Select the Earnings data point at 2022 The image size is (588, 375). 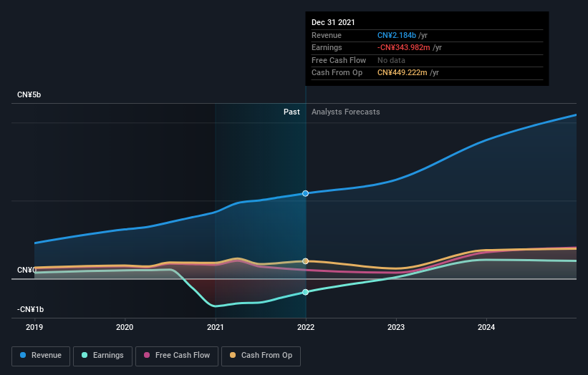coord(306,292)
